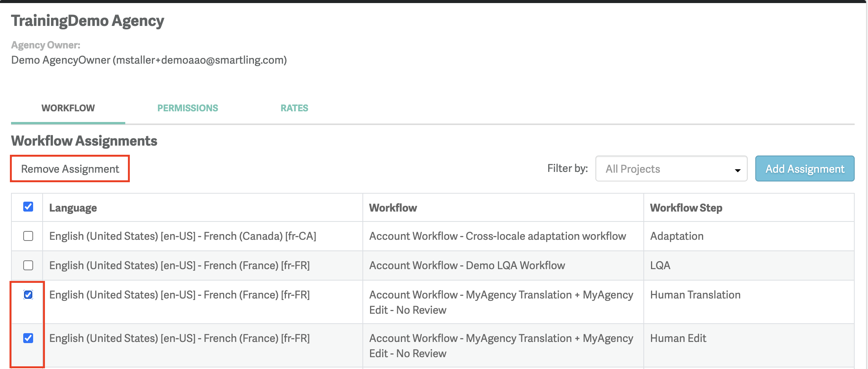Screen dimensions: 868x369
Task: Click the LQA workflow step cell
Action: (x=660, y=265)
